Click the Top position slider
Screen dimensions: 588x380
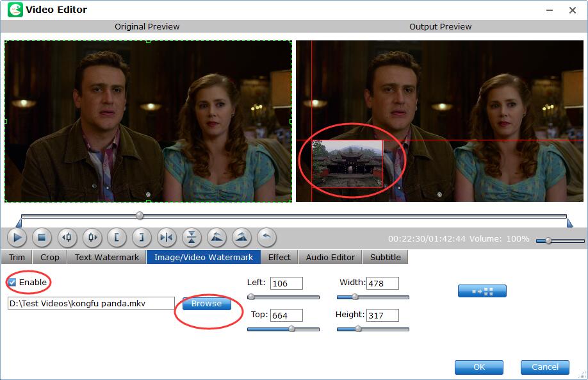pos(284,329)
